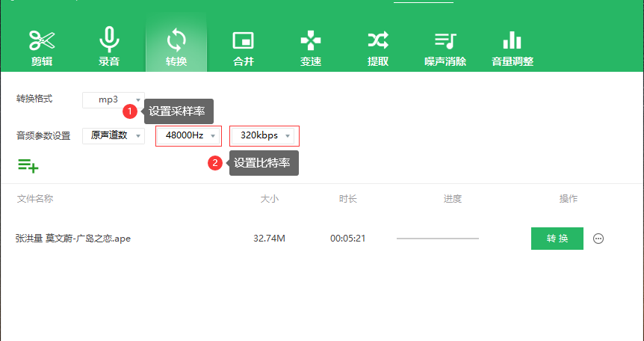Open the 变速 speed change tool
Screen dimensions: 644x341
[311, 48]
